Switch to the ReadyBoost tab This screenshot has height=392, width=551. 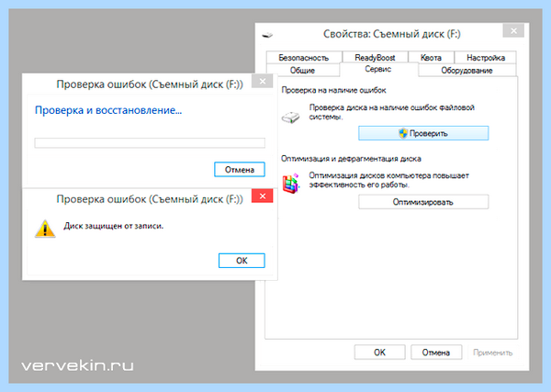(x=375, y=58)
